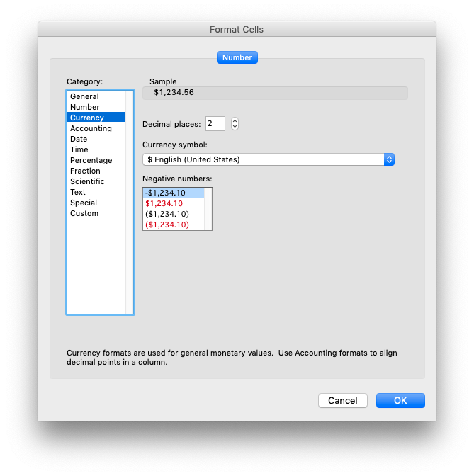Switch to the Number tab
The height and width of the screenshot is (476, 474).
(x=237, y=57)
